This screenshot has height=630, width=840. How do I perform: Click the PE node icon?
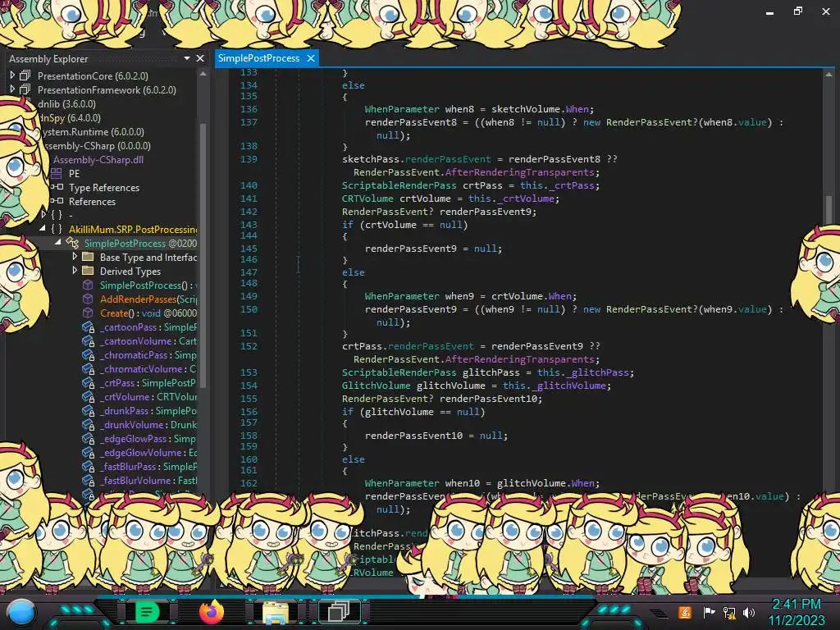pos(57,173)
